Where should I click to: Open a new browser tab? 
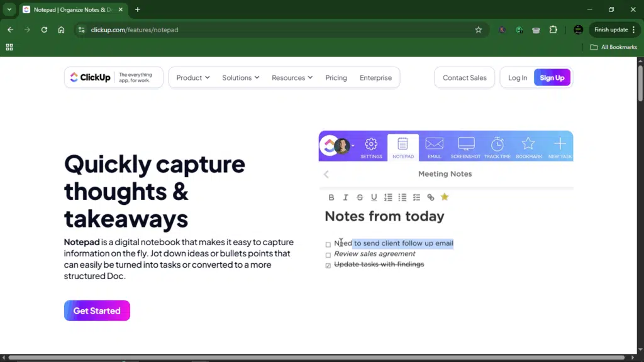tap(138, 9)
